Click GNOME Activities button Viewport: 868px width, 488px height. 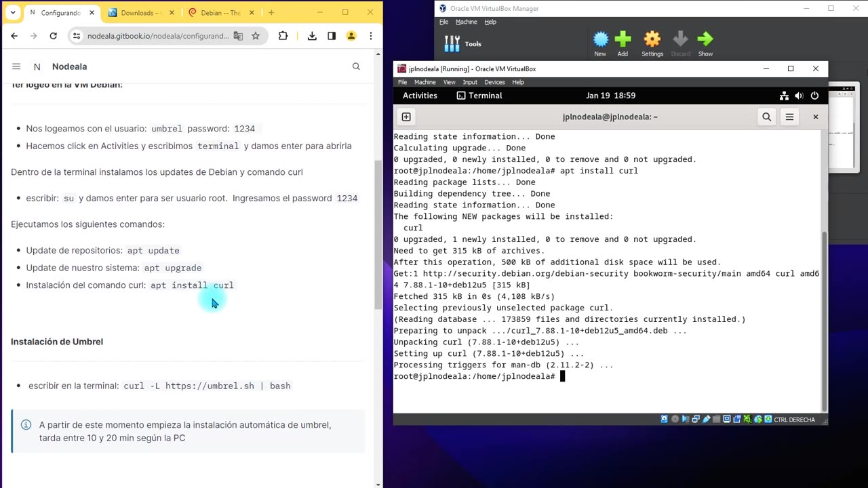click(420, 96)
